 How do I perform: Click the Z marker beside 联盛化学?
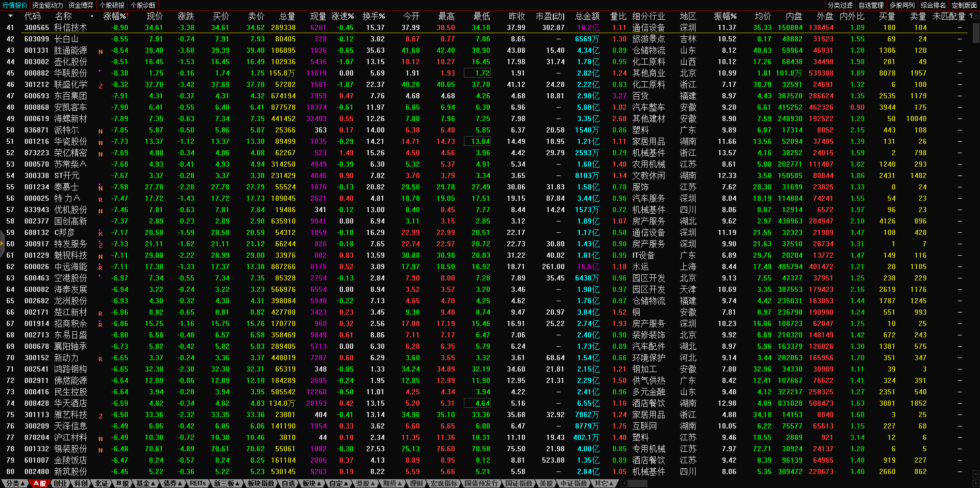point(100,86)
